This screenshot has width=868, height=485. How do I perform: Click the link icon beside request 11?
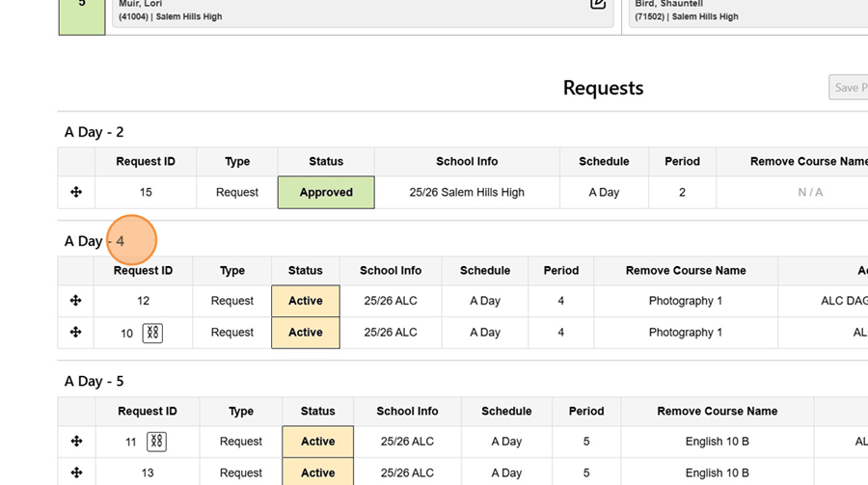tap(156, 442)
